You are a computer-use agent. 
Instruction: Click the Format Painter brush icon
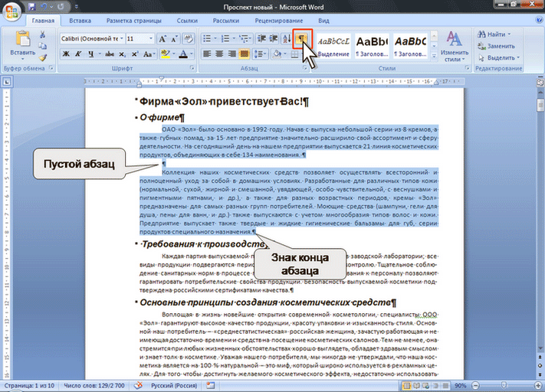pos(42,57)
